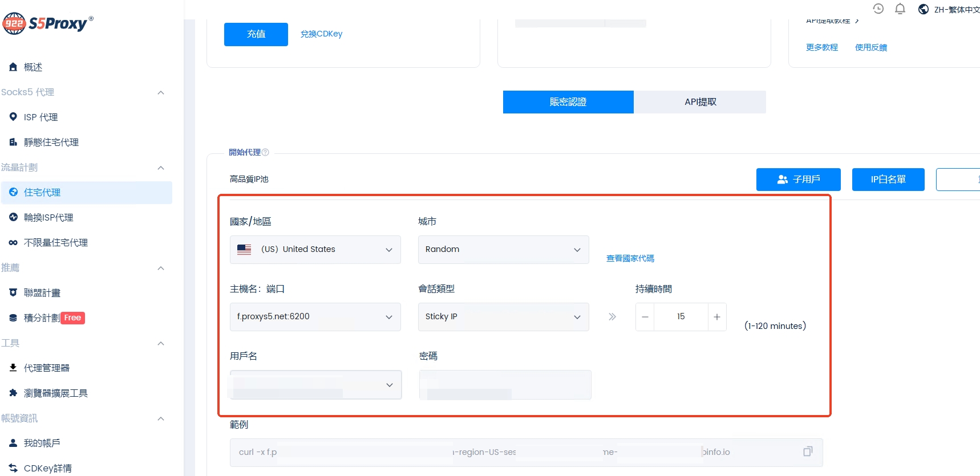Open the 會話類型 Sticky IP dropdown
The width and height of the screenshot is (980, 476).
503,317
